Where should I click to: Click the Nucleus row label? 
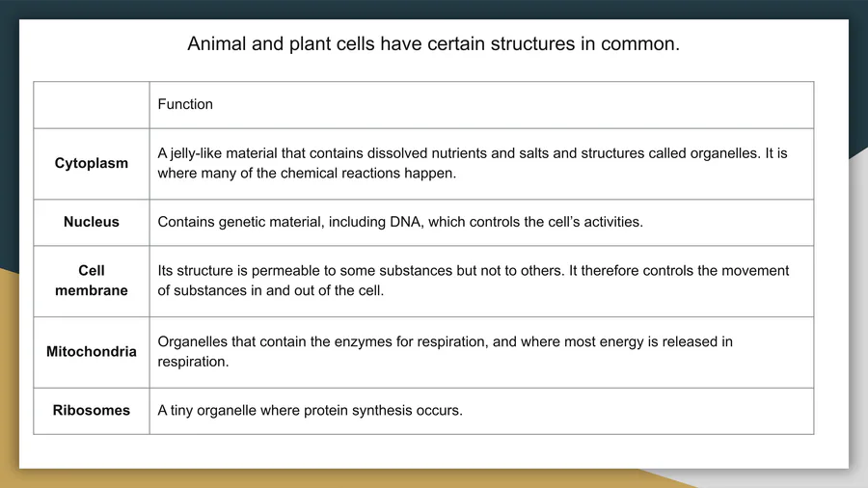(x=92, y=222)
